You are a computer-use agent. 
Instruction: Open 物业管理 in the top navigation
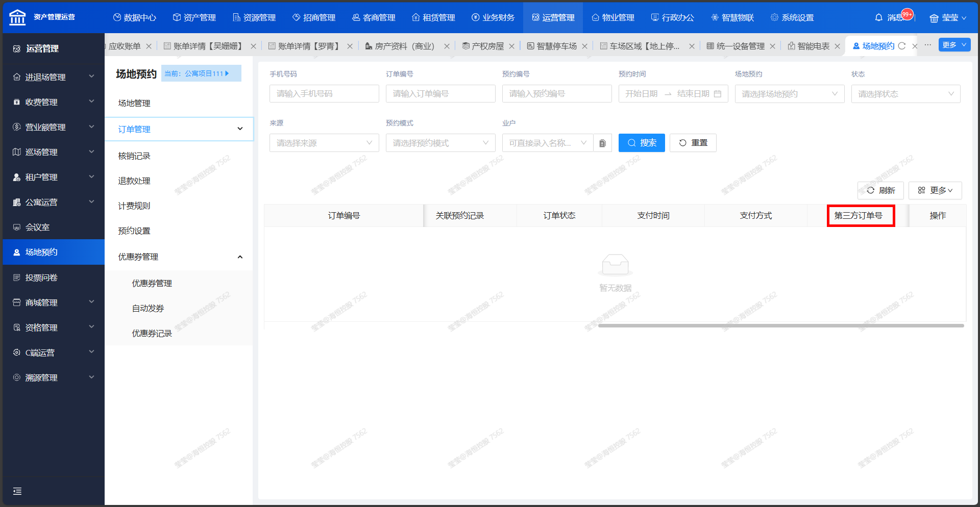[x=612, y=18]
